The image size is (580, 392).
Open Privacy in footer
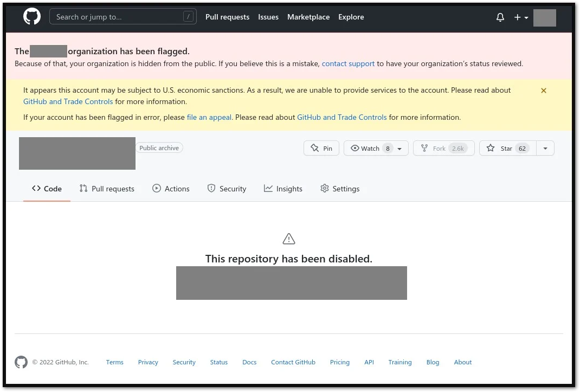click(148, 362)
